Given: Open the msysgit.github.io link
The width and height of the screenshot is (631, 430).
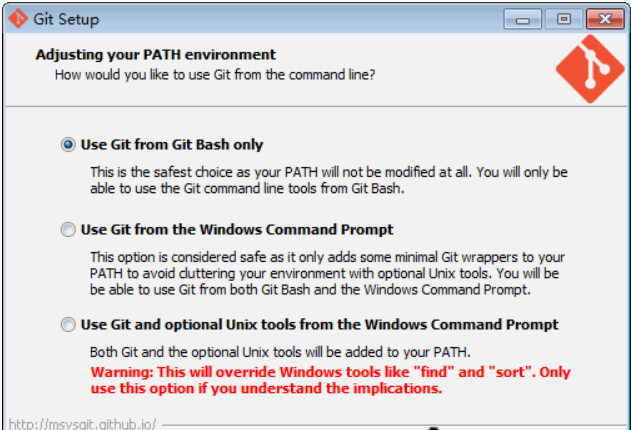Looking at the screenshot, I should (78, 423).
